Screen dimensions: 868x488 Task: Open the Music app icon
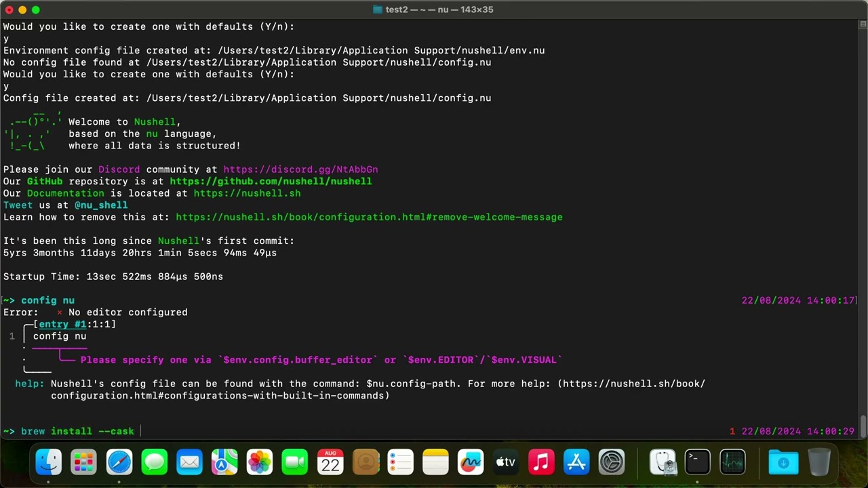click(541, 462)
